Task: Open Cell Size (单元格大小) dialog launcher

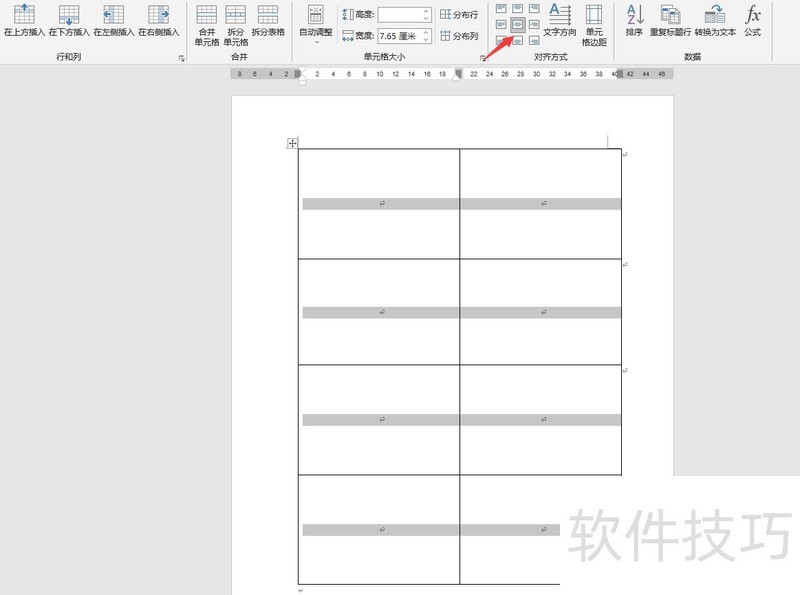Action: pos(482,58)
